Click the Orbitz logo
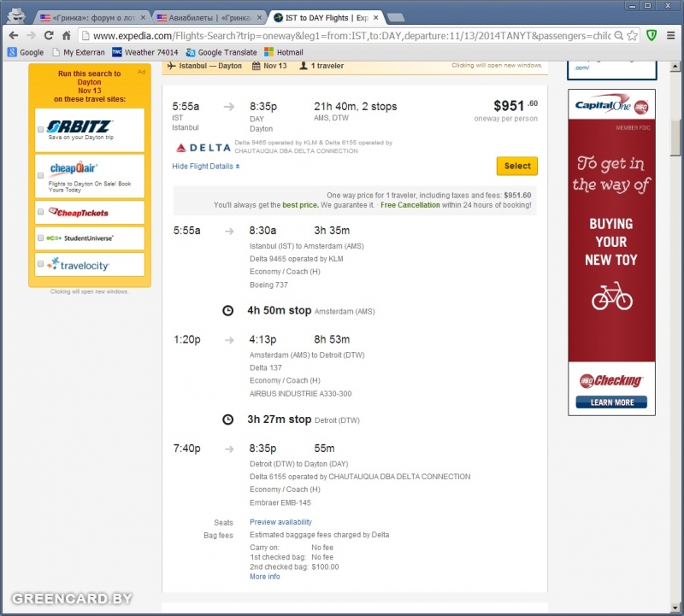Viewport: 684px width, 616px height. [80, 126]
